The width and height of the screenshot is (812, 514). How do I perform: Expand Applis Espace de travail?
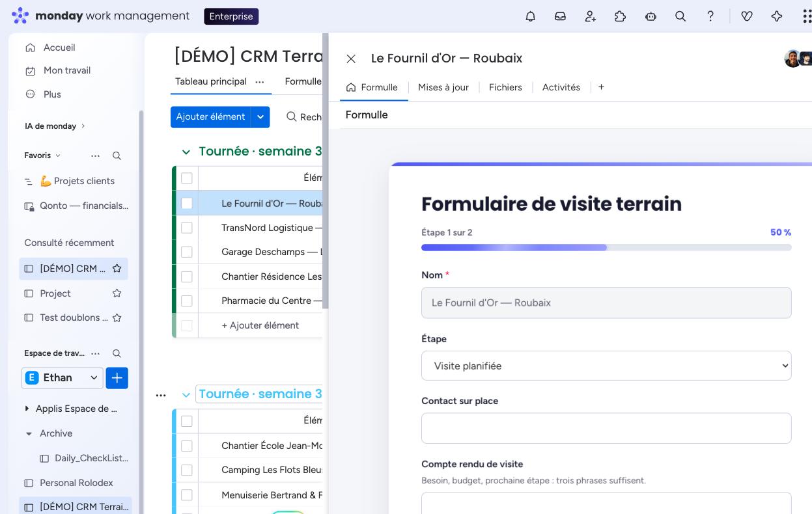27,409
